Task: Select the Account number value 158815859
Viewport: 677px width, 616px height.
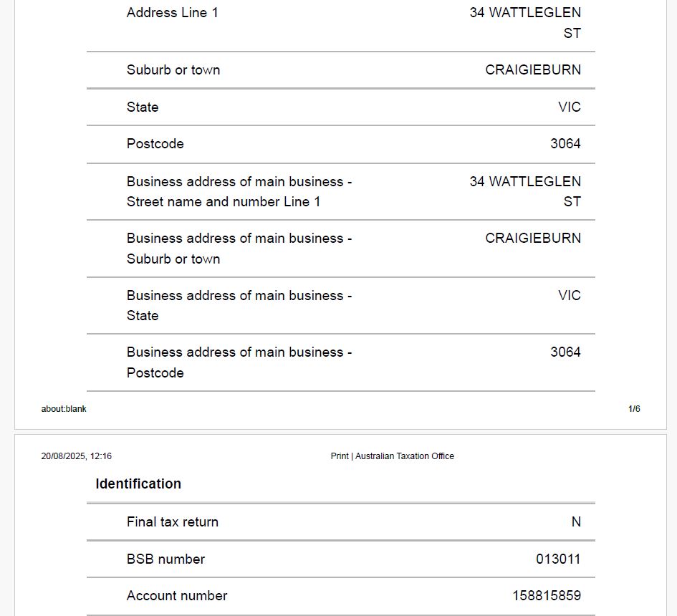Action: click(x=547, y=595)
